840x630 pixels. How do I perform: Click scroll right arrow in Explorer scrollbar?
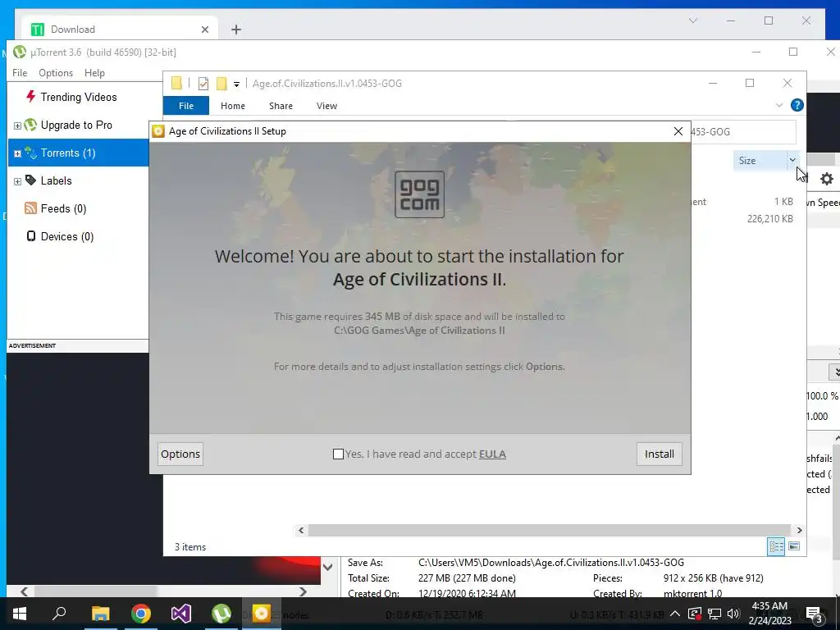tap(799, 530)
